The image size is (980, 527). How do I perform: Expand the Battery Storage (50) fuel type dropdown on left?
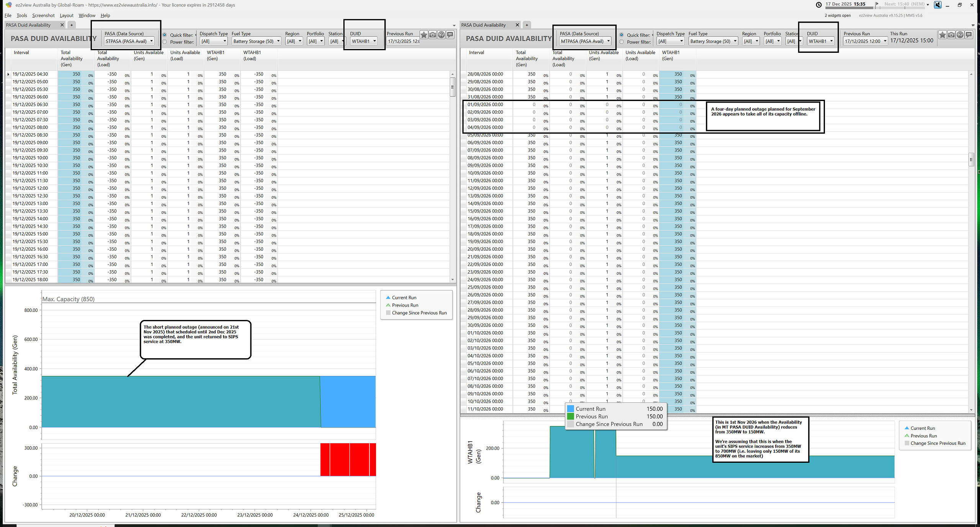[x=256, y=41]
